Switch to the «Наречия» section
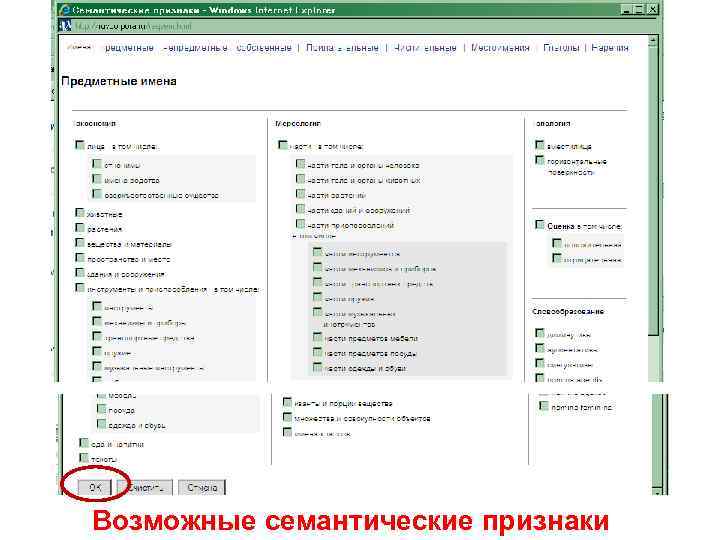The width and height of the screenshot is (720, 540). [610, 48]
